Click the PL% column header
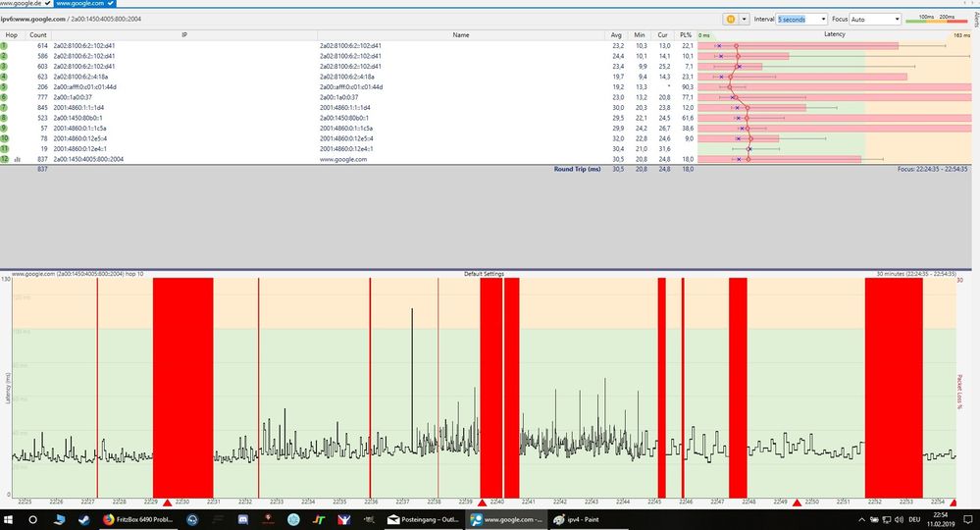Screen dimensions: 980x530 [687, 34]
